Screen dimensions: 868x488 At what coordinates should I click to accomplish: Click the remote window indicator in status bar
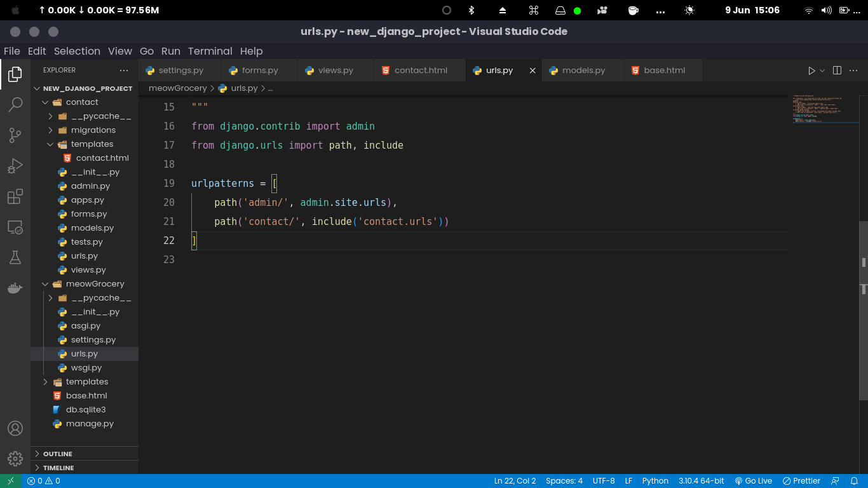pyautogui.click(x=11, y=481)
